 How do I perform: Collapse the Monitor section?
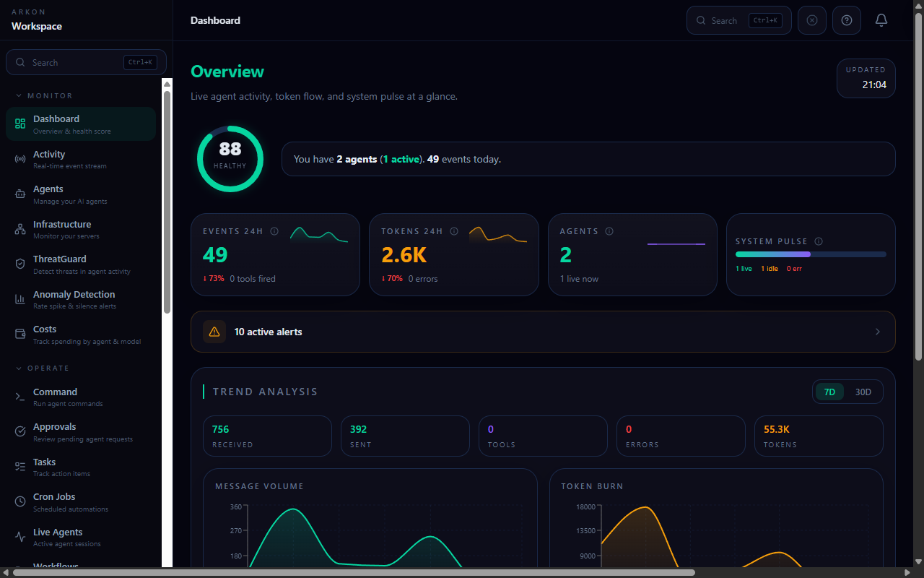click(x=44, y=95)
